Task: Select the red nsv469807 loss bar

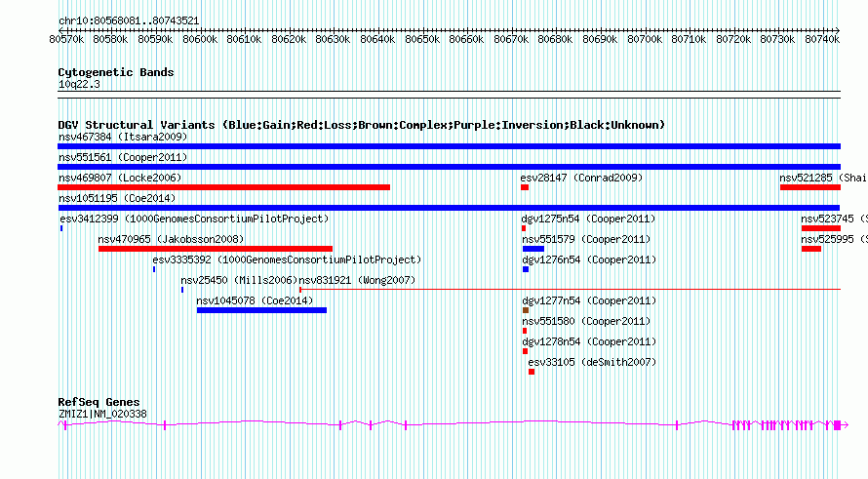Action: pos(223,187)
